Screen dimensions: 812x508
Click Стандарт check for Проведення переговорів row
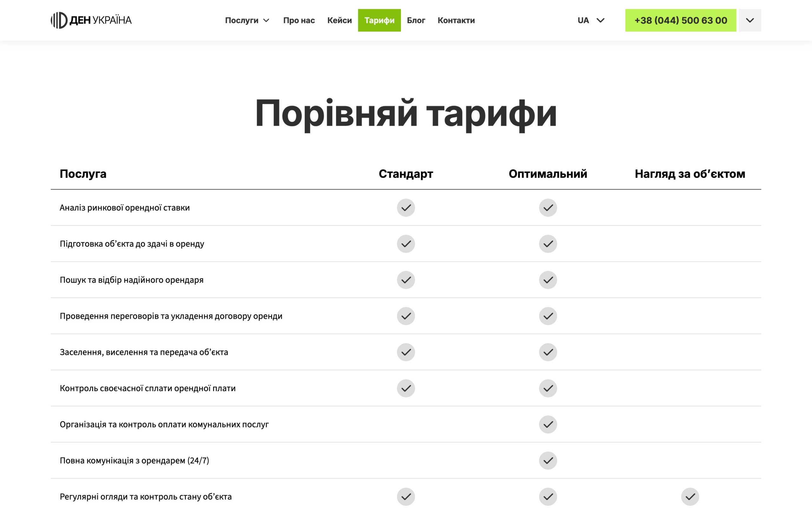(406, 316)
